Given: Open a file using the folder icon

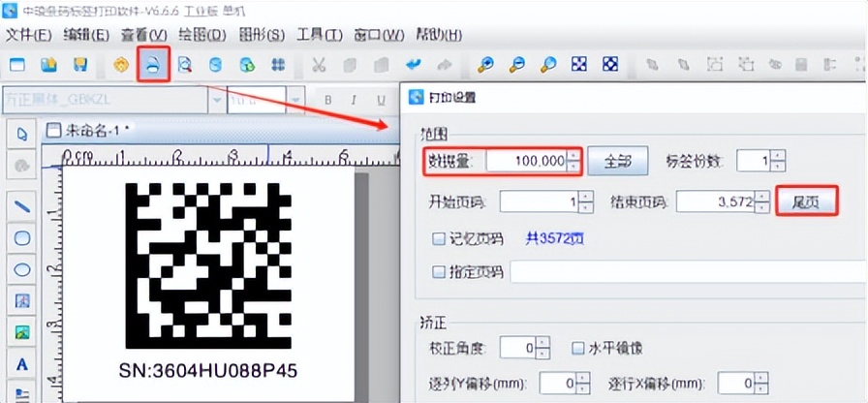Looking at the screenshot, I should (49, 65).
